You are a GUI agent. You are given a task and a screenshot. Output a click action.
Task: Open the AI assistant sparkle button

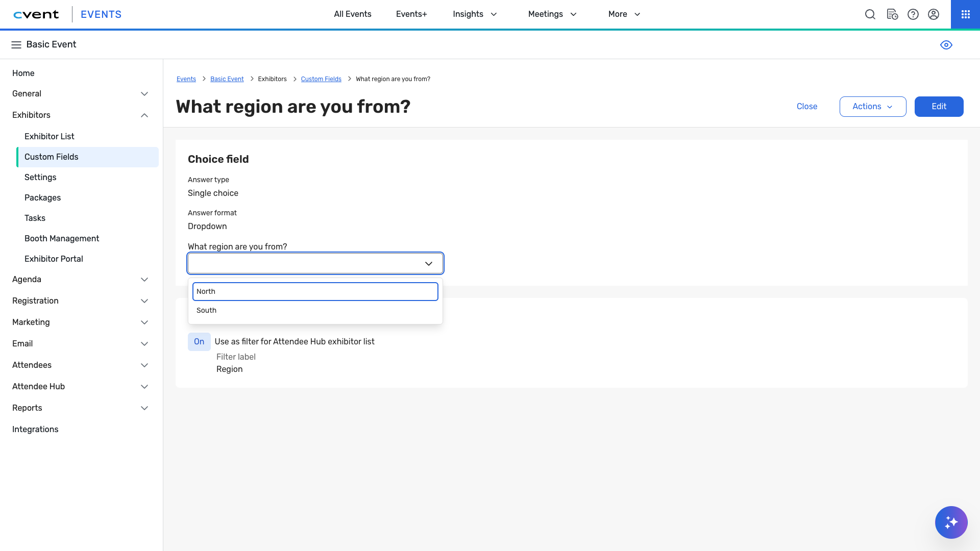point(951,522)
